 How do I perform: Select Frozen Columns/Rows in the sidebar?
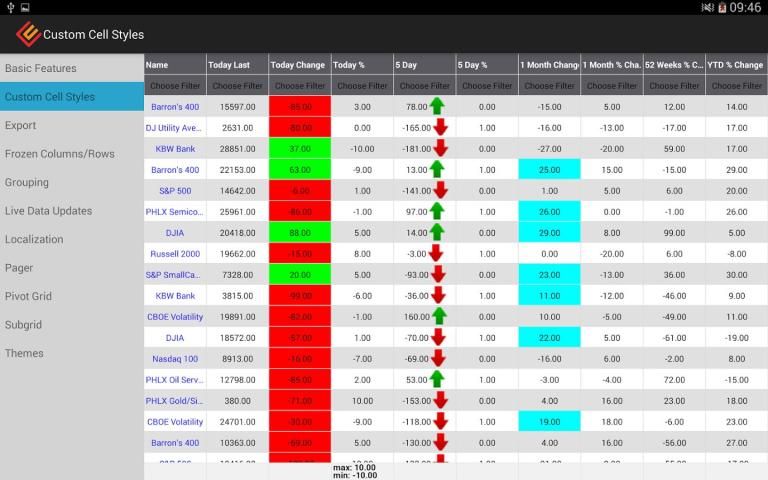[60, 154]
